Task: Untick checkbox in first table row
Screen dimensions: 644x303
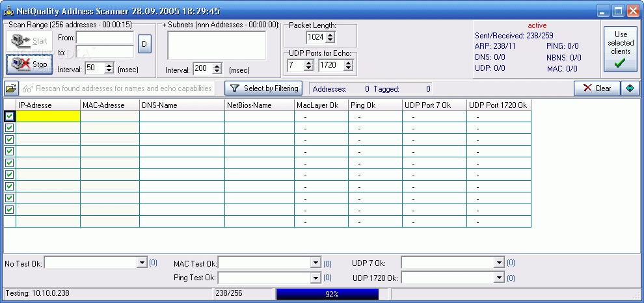Action: coord(10,116)
